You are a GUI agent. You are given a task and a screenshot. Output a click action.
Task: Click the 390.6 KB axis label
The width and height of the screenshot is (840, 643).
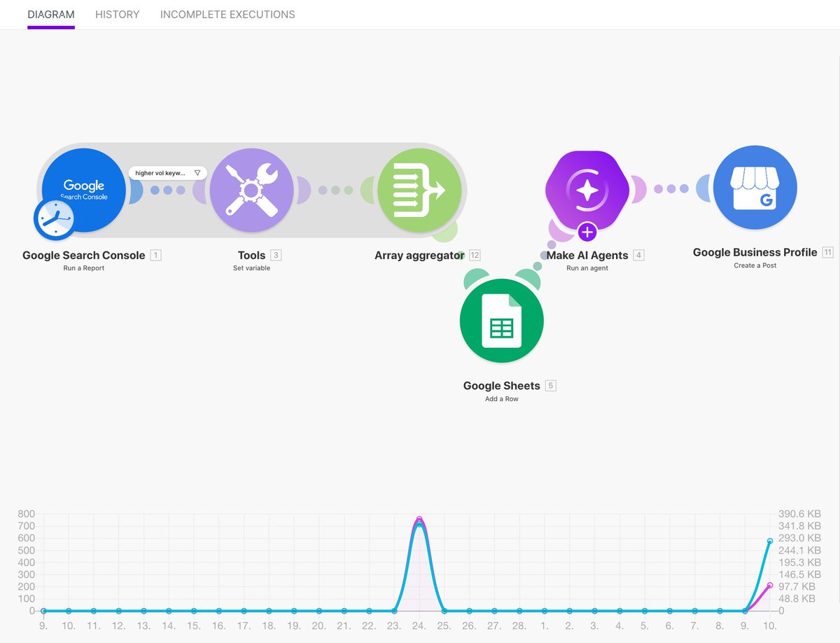click(800, 513)
